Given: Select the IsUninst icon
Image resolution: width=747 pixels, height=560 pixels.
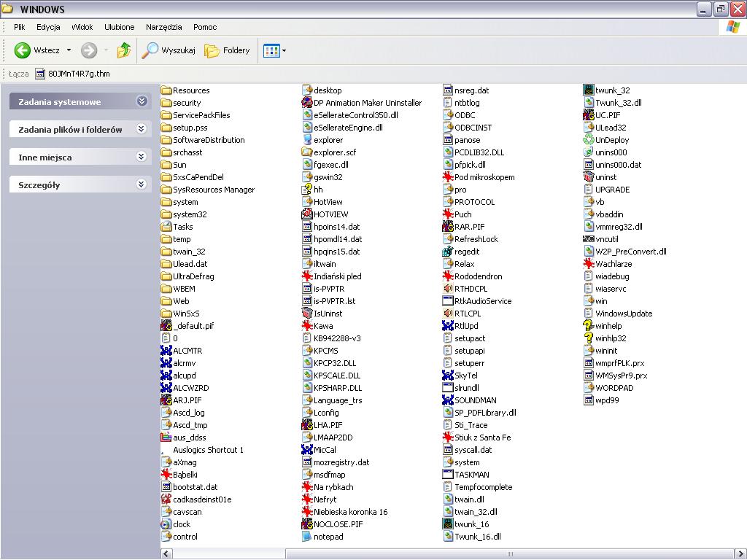Looking at the screenshot, I should tap(307, 314).
